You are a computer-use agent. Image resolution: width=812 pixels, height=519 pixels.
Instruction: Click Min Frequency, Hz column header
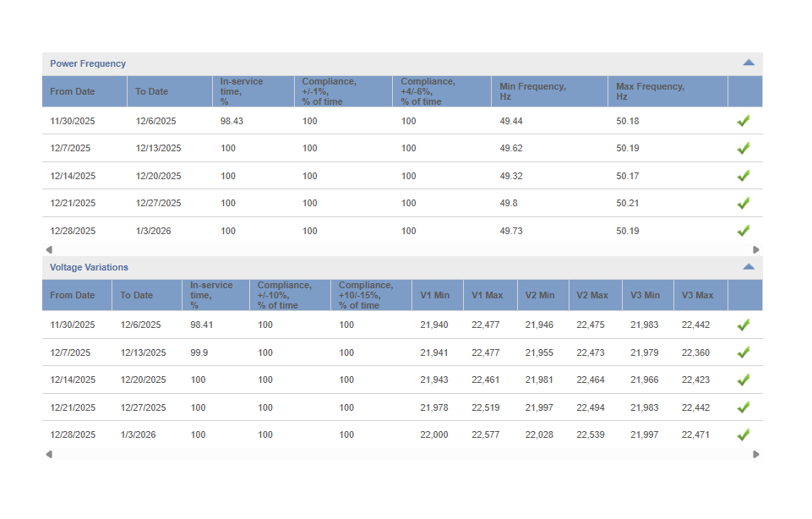[x=549, y=91]
